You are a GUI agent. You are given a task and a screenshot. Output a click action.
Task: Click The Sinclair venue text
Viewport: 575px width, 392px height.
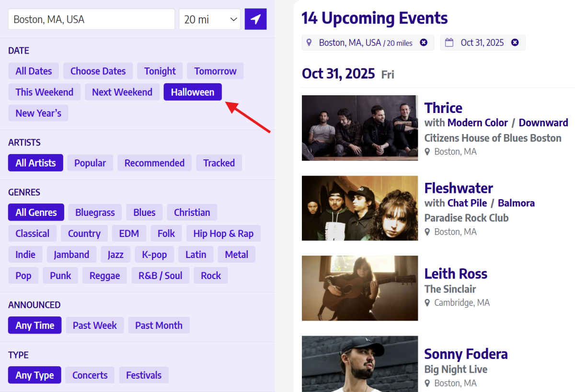450,289
